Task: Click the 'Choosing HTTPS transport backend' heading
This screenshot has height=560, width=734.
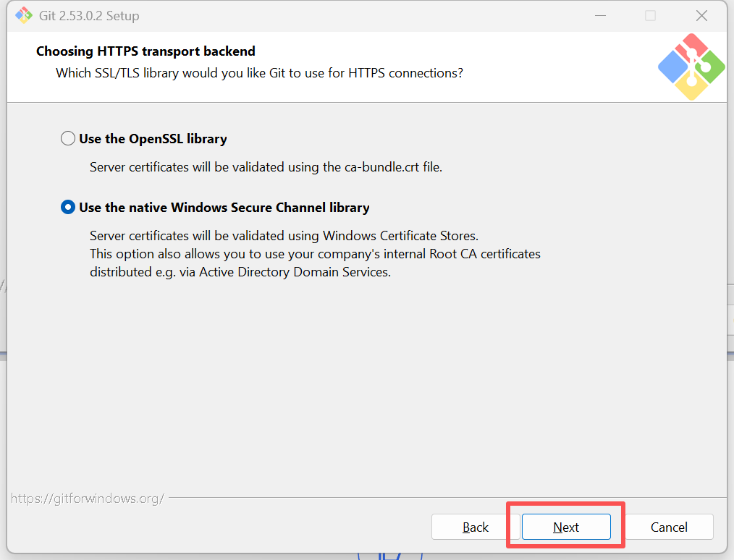Action: coord(145,51)
